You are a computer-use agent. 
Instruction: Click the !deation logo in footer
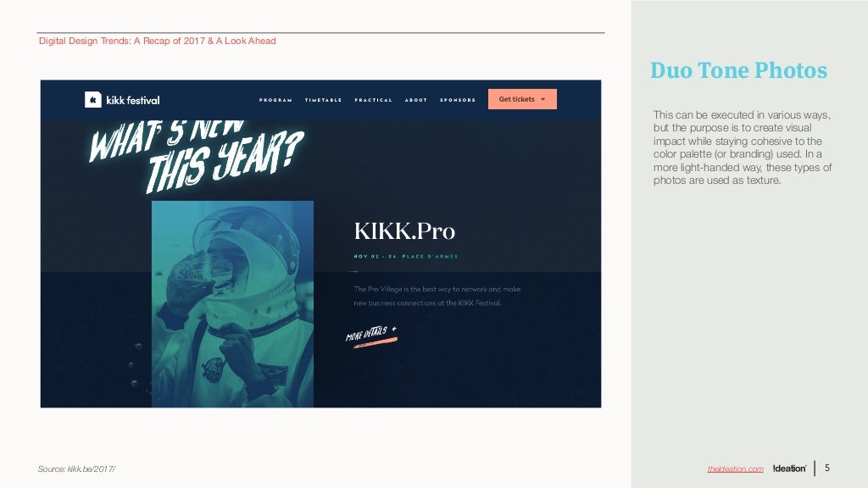(789, 468)
